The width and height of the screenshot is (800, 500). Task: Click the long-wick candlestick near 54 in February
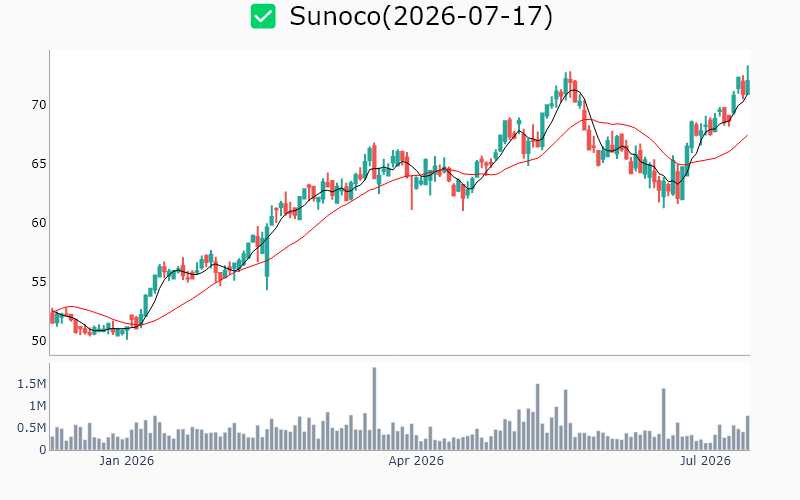click(267, 257)
